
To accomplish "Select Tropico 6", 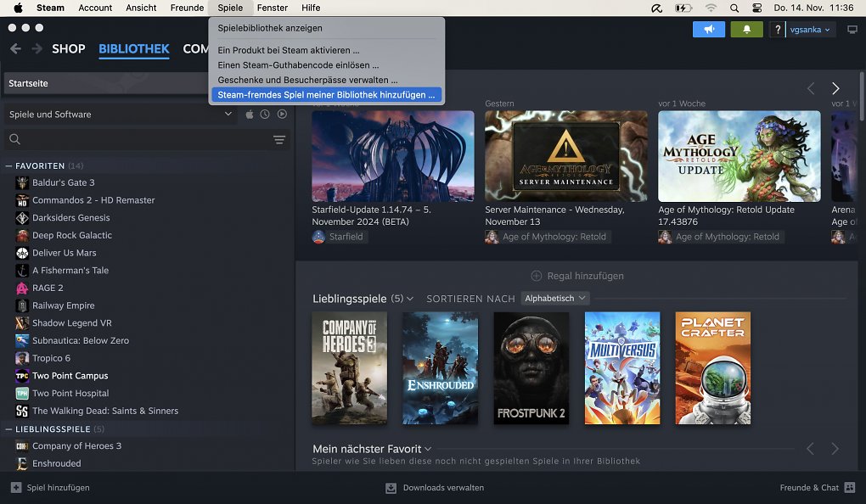I will click(x=51, y=358).
